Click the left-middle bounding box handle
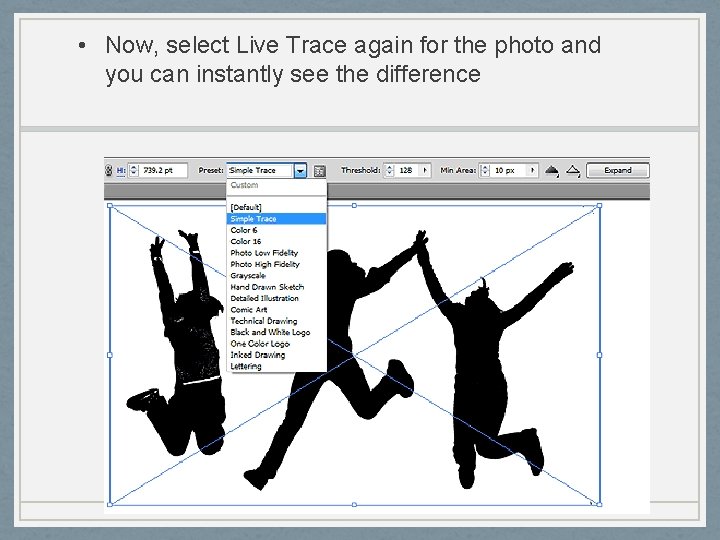 [110, 355]
